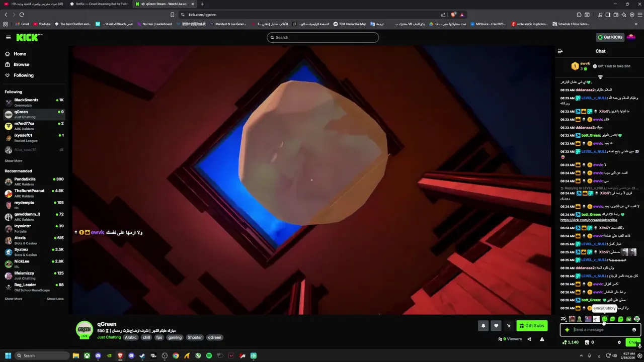Collapse Recommended list with Show Less
This screenshot has height=362, width=644.
pos(55,299)
